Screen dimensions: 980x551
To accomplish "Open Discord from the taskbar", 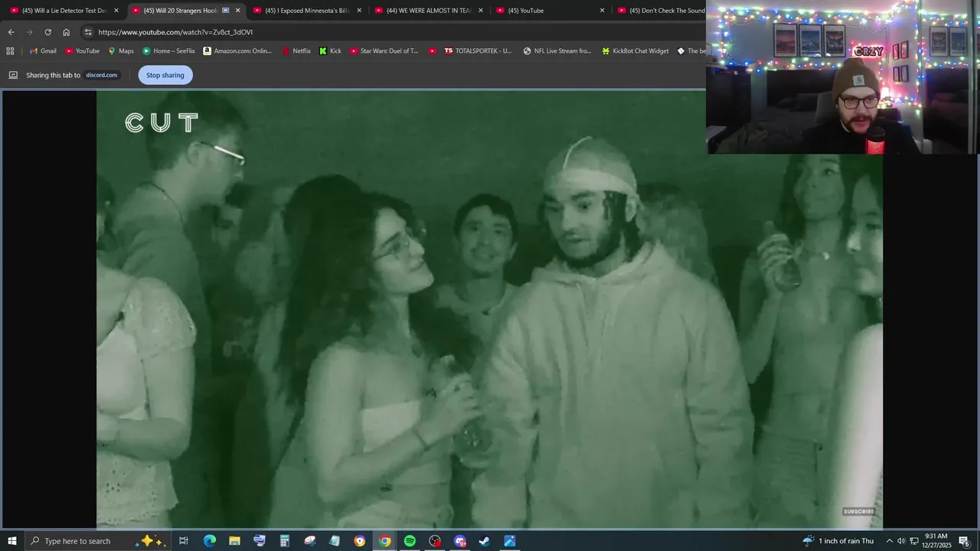I will [x=460, y=541].
